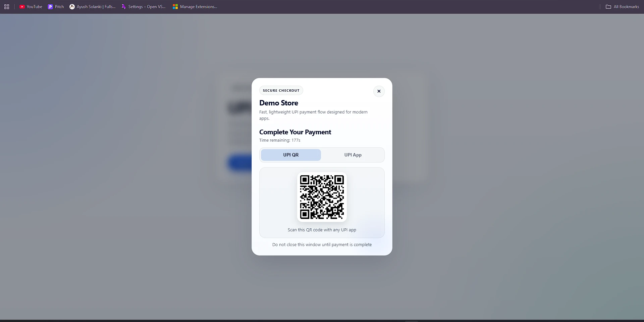Select the UPI QR tab
644x322 pixels.
click(x=291, y=155)
